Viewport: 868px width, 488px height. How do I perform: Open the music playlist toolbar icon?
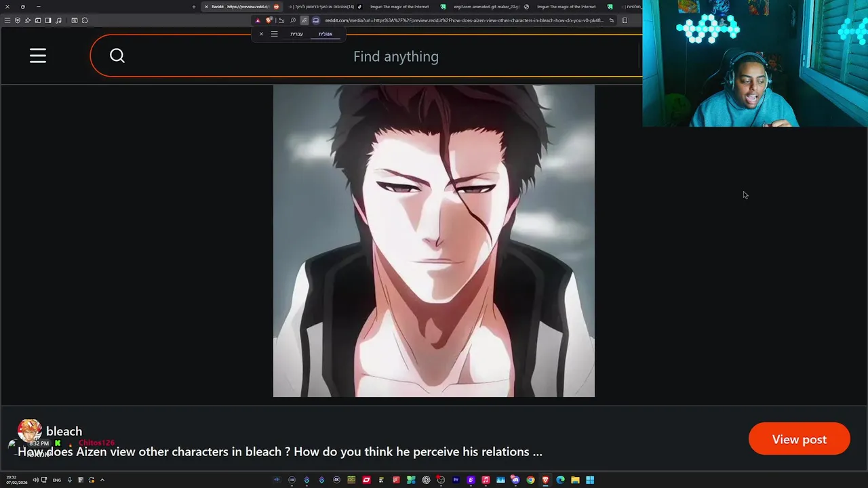[x=58, y=20]
